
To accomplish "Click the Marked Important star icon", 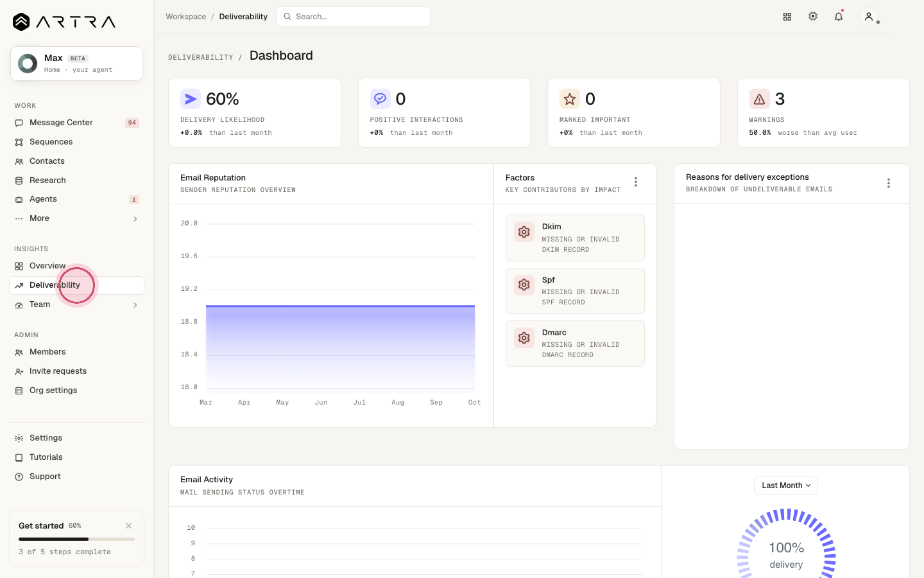I will 570,99.
